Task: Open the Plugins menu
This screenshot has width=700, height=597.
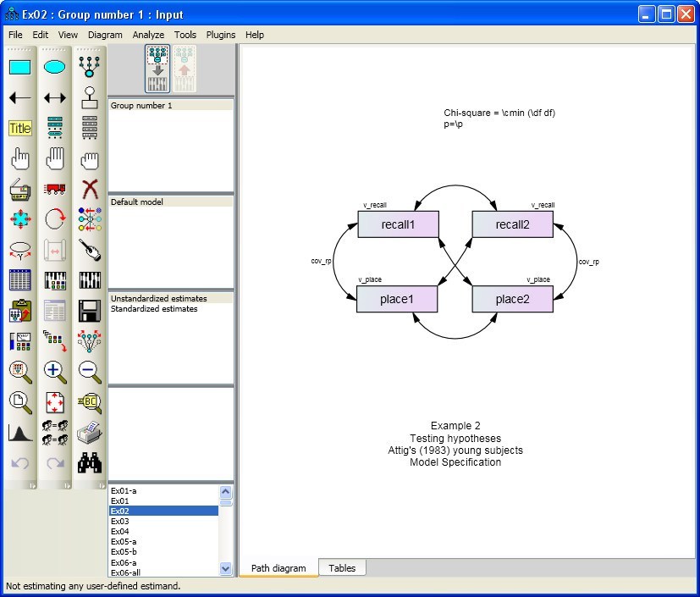Action: click(221, 35)
